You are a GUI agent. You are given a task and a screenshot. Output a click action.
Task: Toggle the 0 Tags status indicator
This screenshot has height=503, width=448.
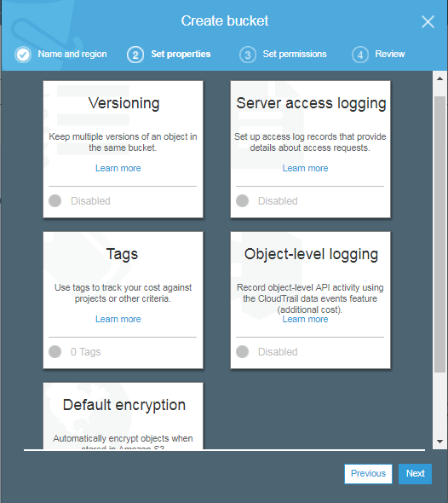[x=55, y=351]
